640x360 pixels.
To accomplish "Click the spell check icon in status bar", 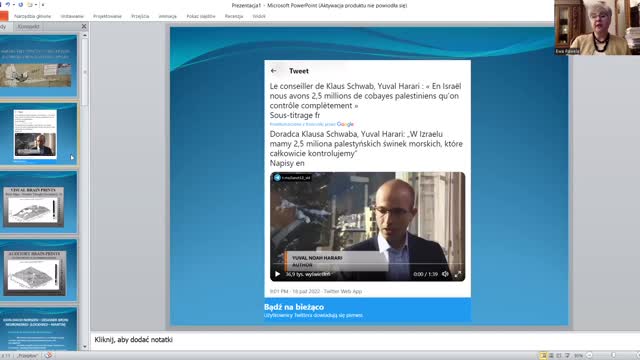I will pyautogui.click(x=49, y=356).
